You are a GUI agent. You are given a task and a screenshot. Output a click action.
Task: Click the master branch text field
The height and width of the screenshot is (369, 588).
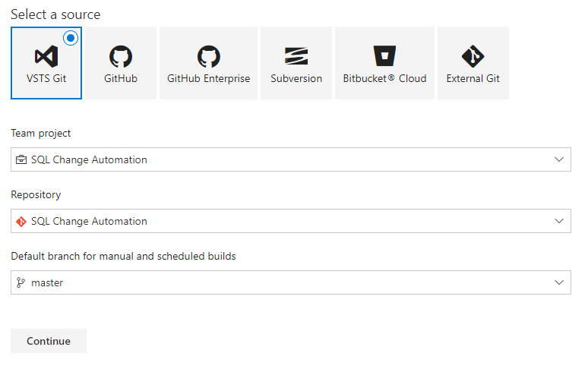click(x=291, y=282)
